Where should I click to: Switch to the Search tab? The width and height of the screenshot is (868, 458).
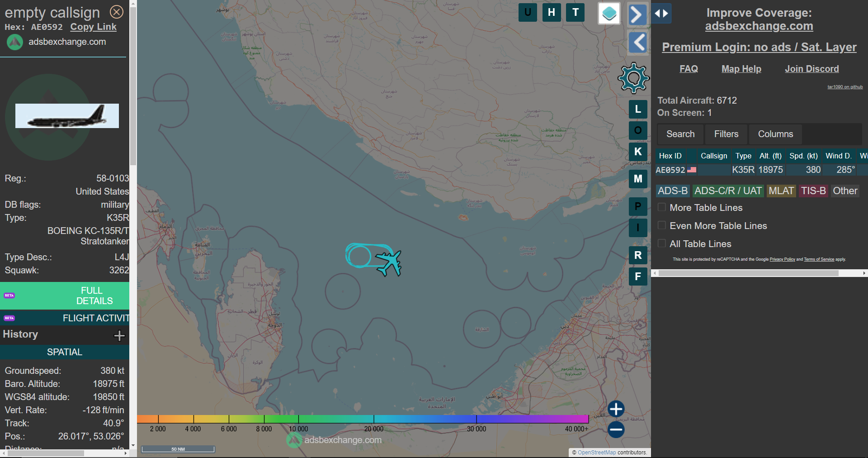click(680, 134)
